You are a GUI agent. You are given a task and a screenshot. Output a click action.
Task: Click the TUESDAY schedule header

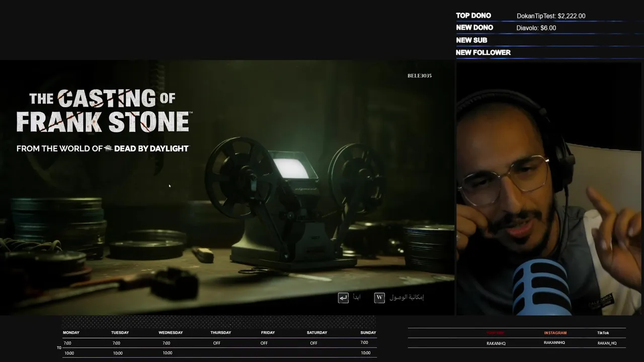tap(120, 332)
